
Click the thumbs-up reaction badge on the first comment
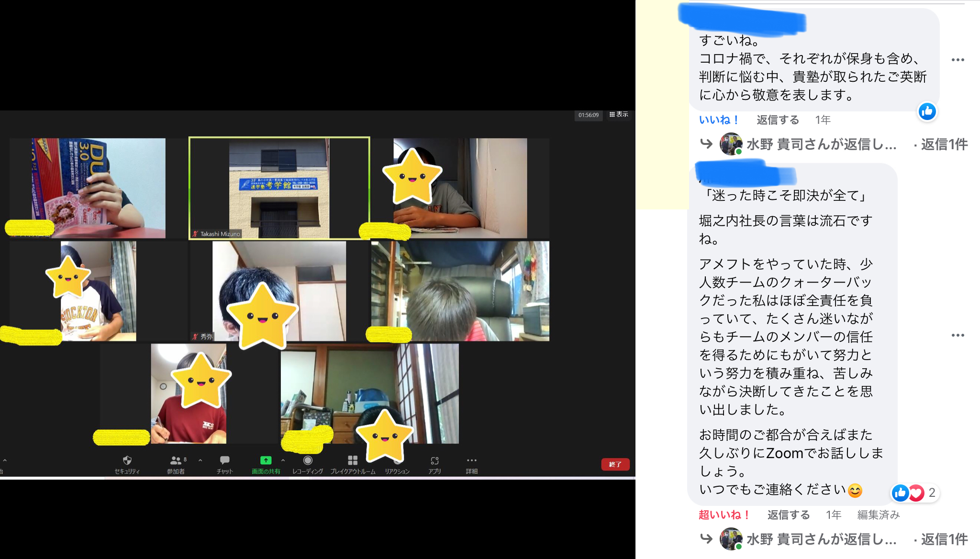click(927, 111)
